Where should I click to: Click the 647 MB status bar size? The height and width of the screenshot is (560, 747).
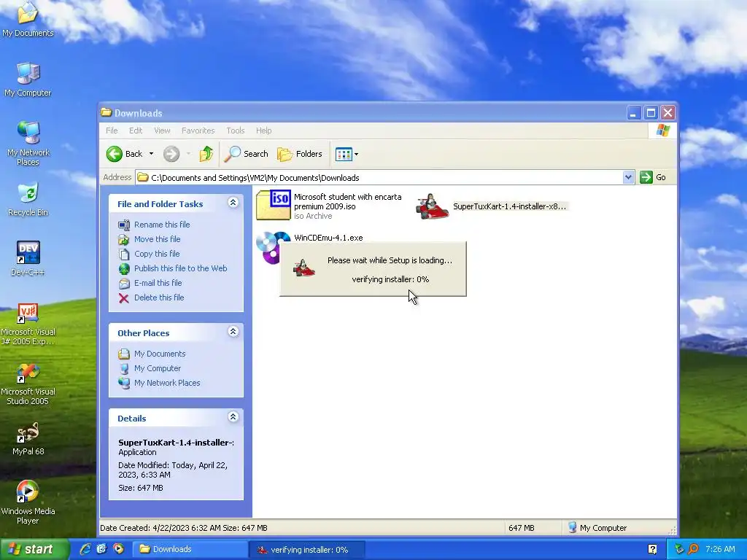pos(521,528)
